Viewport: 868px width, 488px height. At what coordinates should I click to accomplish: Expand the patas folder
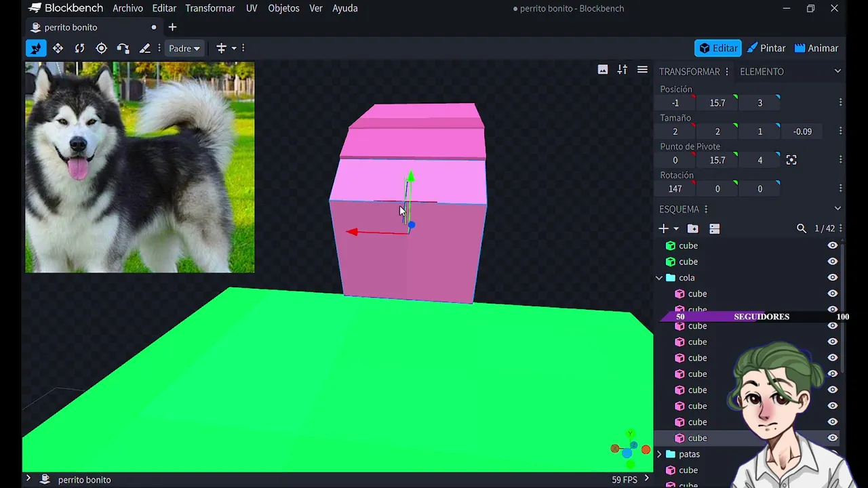coord(659,454)
